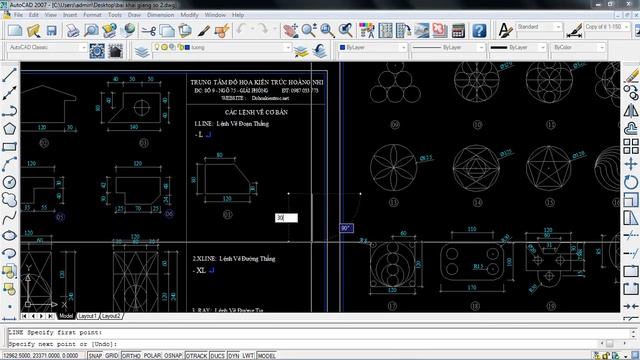Open the Layer Properties Manager icon

click(142, 51)
